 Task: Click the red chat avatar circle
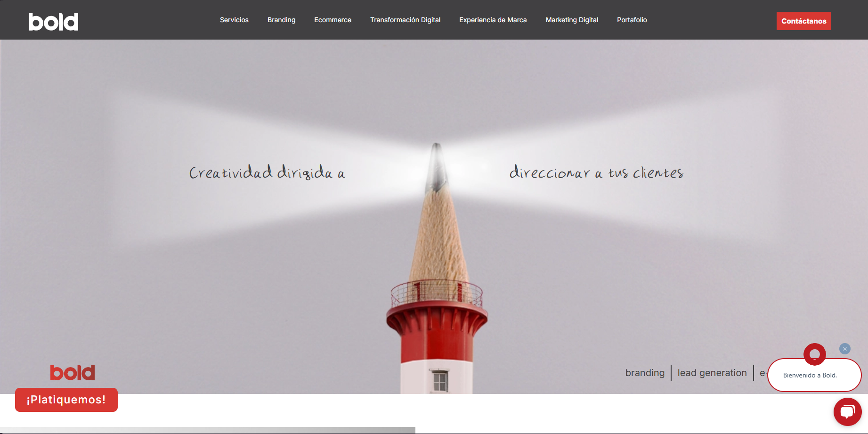(x=814, y=354)
